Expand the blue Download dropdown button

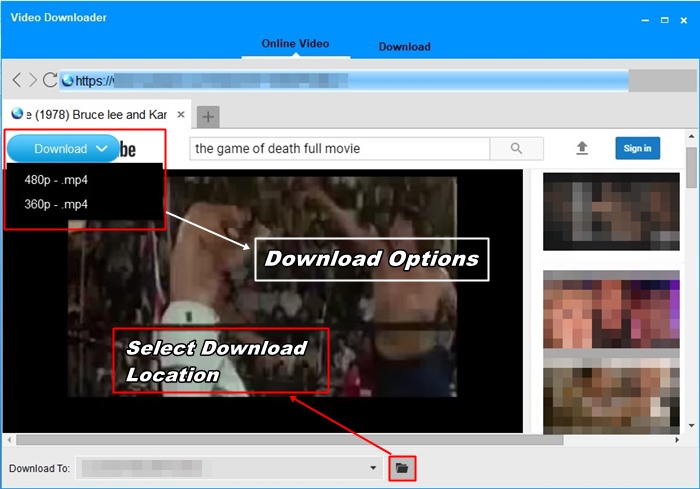(63, 148)
